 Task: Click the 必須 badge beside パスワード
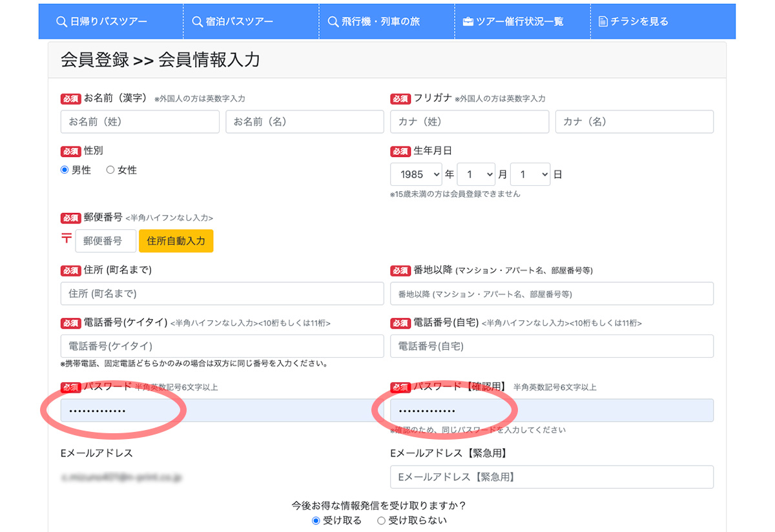[70, 388]
